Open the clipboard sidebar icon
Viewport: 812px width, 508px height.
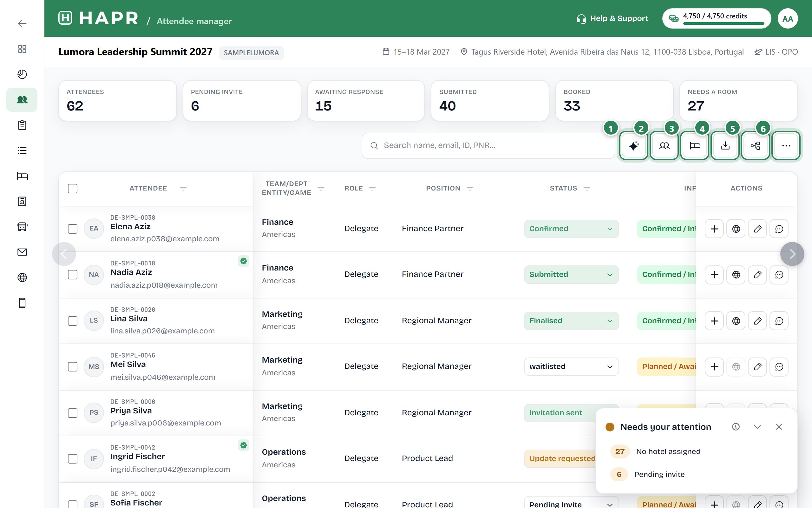point(22,125)
